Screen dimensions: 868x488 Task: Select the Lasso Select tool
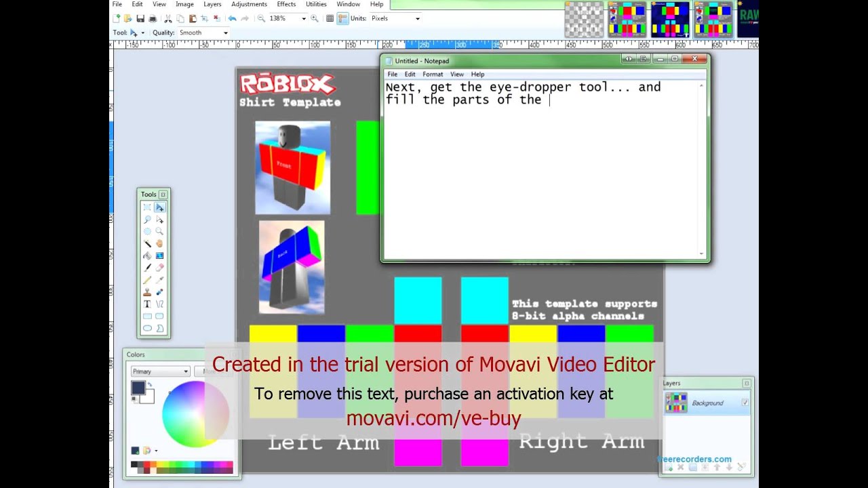pos(147,220)
